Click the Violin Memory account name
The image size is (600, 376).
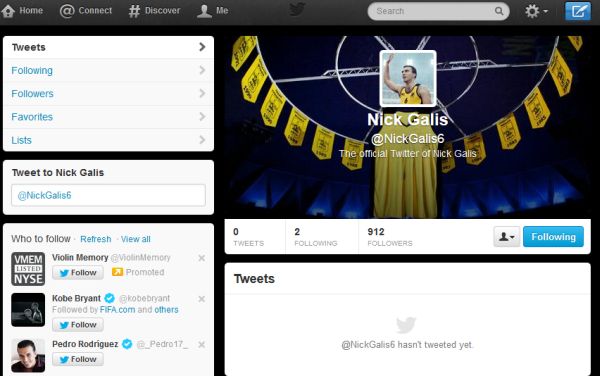pos(80,258)
